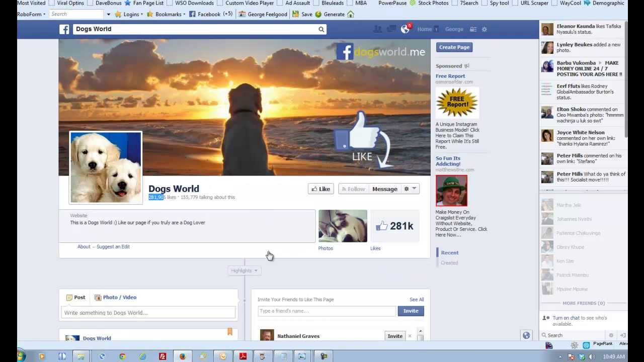Click the orange bookmark flag on the Dogs World post
The image size is (644, 362).
[x=230, y=331]
